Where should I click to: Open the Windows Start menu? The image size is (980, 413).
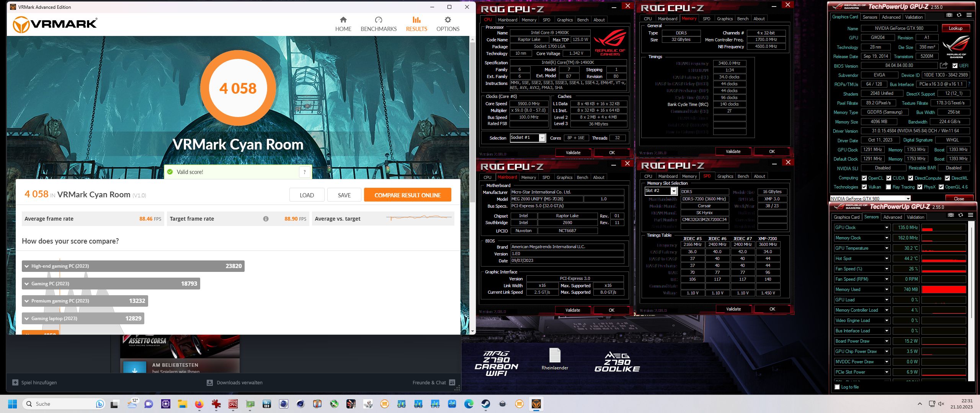(x=13, y=404)
